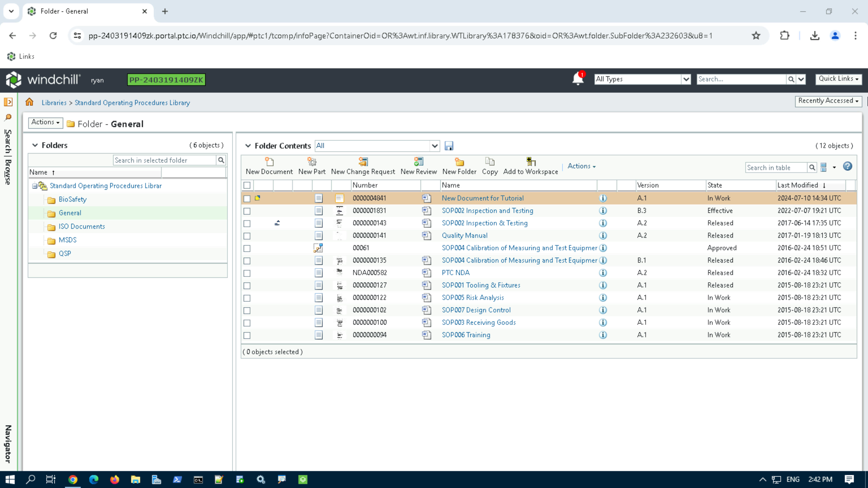
Task: Navigate to Standard Operating Procedures Library breadcrumb
Action: [x=132, y=103]
